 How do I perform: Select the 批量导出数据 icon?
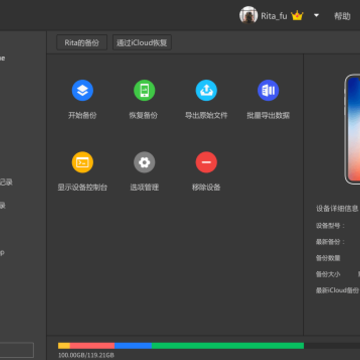pos(268,90)
